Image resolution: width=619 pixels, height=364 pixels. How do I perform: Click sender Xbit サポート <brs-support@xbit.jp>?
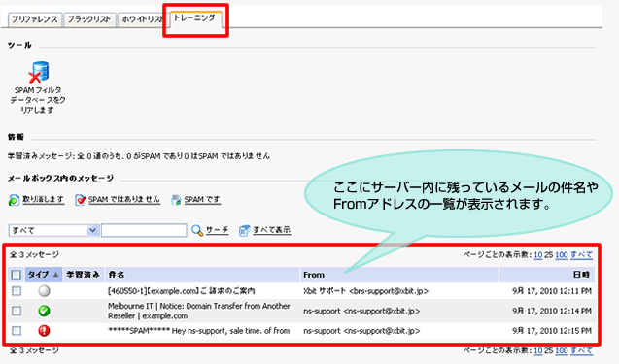366,291
